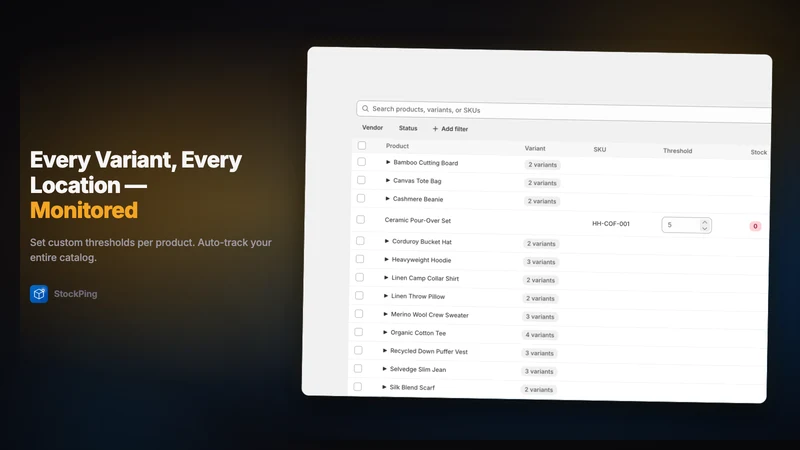The height and width of the screenshot is (450, 800).
Task: Toggle the select-all checkbox in the header row
Action: (362, 145)
